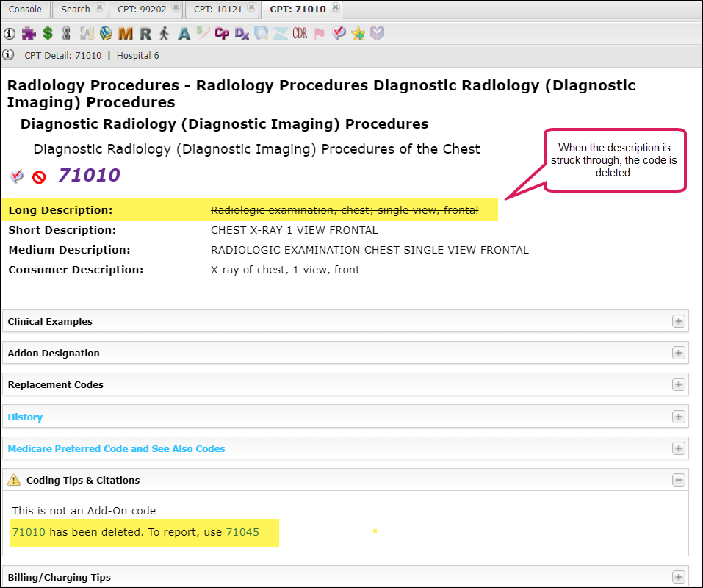The width and height of the screenshot is (703, 588).
Task: Expand the Replacement Codes section
Action: point(678,384)
